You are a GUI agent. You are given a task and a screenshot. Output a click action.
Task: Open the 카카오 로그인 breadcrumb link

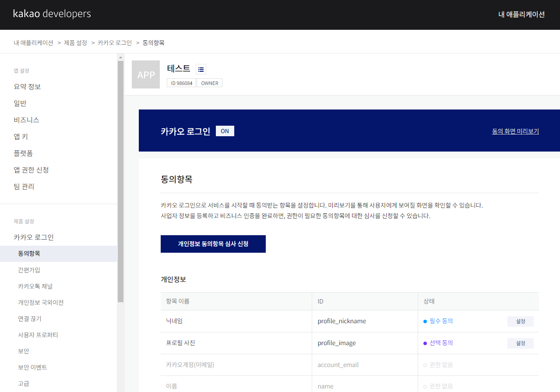pyautogui.click(x=115, y=42)
